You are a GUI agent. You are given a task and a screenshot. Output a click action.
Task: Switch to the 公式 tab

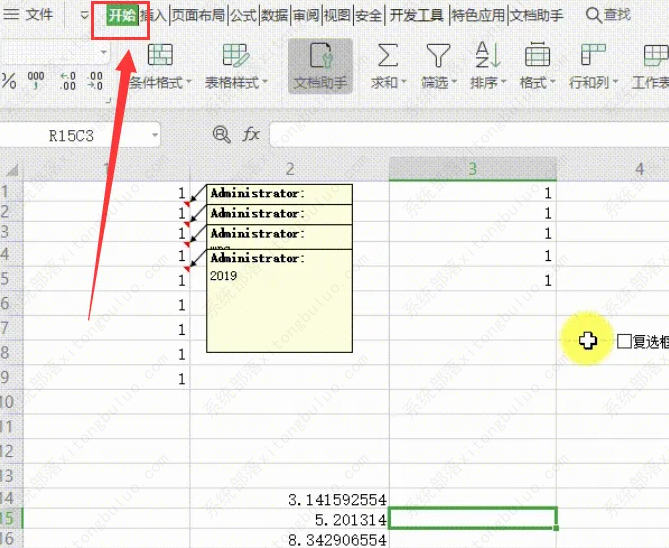(244, 15)
